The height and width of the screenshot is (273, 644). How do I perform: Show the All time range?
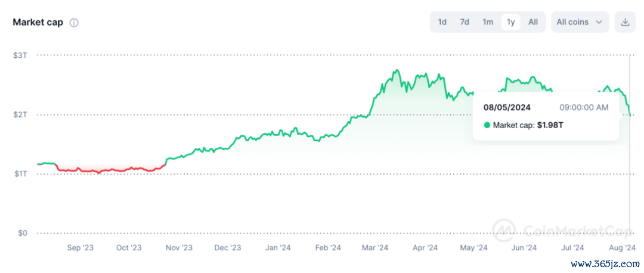533,22
